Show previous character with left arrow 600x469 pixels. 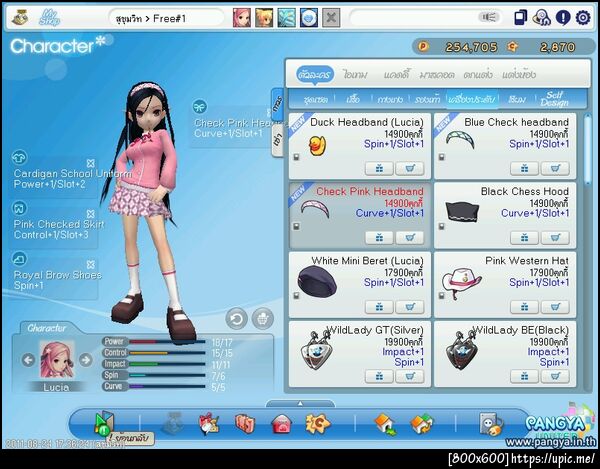coord(28,360)
